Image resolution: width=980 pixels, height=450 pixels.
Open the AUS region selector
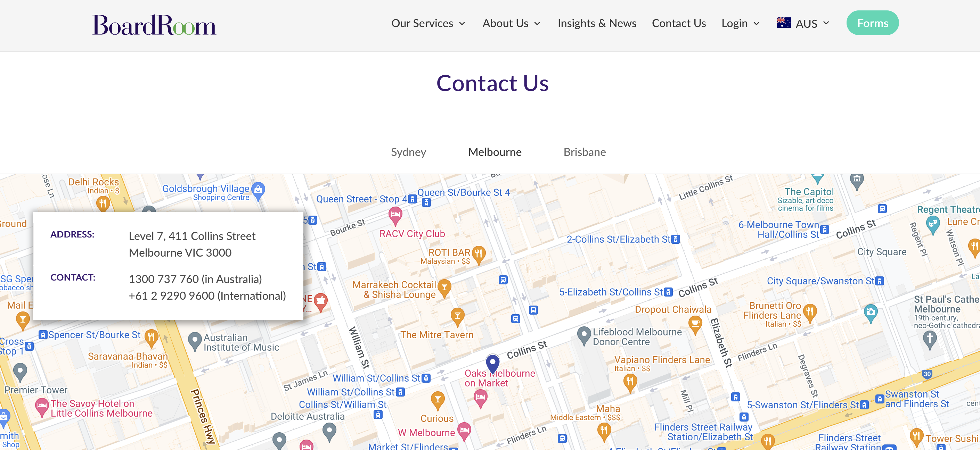(803, 23)
